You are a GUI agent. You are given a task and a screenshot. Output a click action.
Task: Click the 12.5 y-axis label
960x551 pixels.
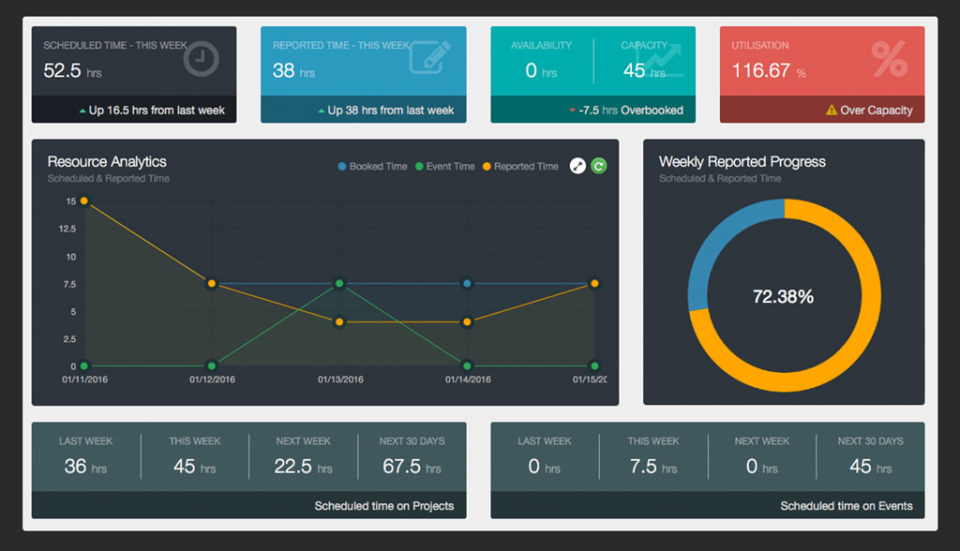click(x=67, y=229)
